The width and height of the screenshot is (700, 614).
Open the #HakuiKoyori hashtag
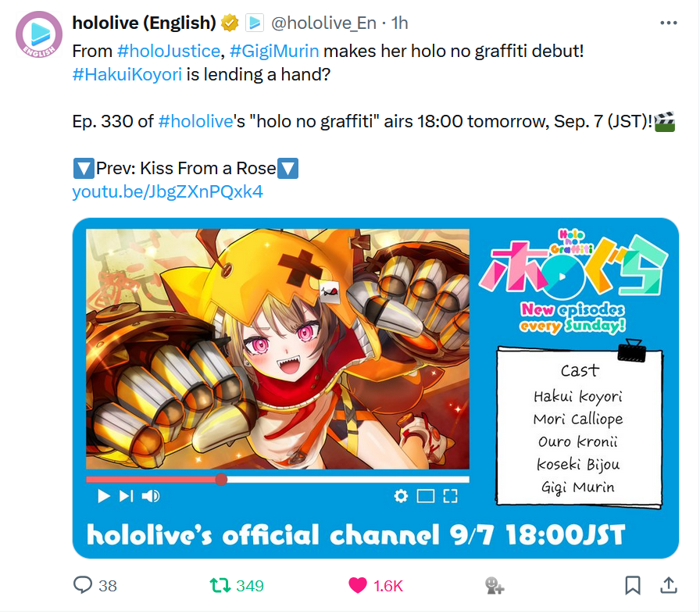(x=127, y=74)
